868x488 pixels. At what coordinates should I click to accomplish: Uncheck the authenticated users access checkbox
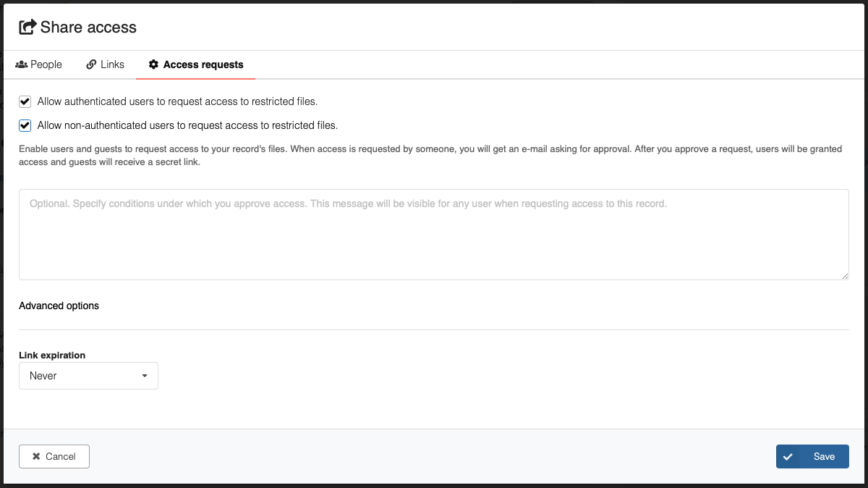click(25, 101)
